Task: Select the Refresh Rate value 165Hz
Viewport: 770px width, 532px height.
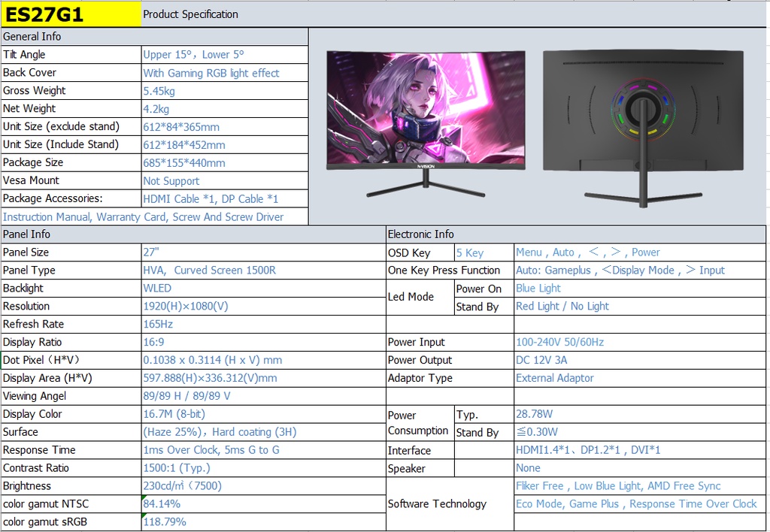Action: (264, 324)
